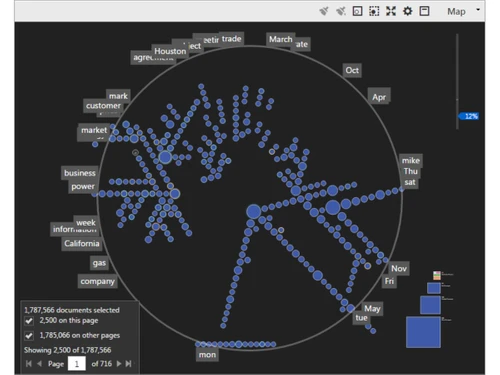Click the 'trade' topic label
This screenshot has height=375, width=500.
tap(232, 39)
